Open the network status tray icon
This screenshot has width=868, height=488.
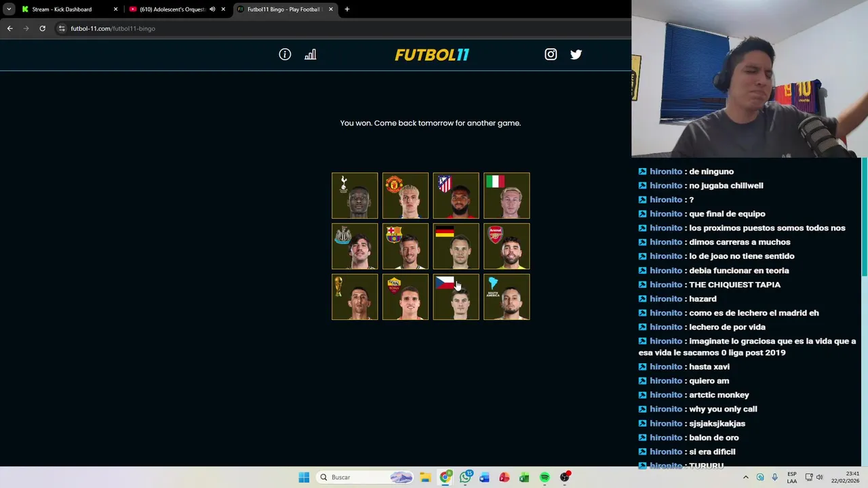coord(809,477)
